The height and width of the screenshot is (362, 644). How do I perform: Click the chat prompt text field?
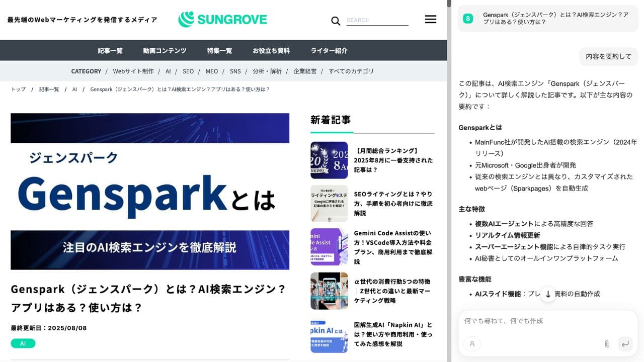click(x=548, y=321)
